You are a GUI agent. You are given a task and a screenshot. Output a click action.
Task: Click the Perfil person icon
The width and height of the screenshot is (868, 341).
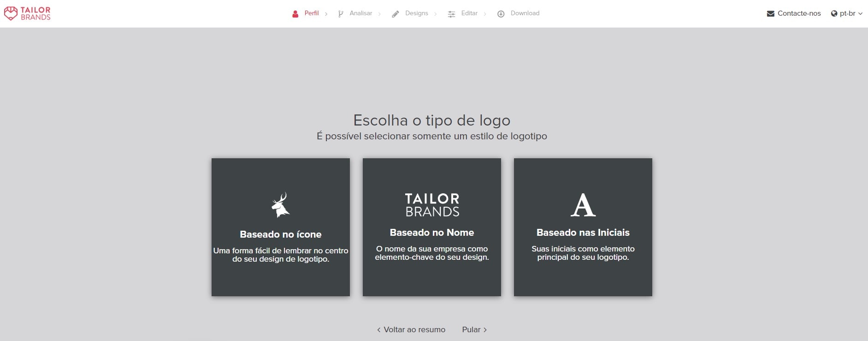point(295,14)
